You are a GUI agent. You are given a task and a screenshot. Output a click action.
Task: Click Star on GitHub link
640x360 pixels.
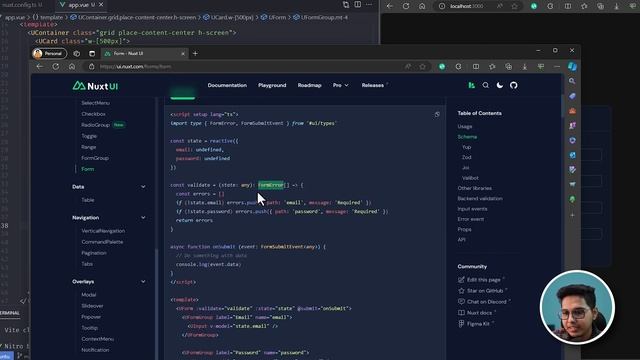pos(482,291)
